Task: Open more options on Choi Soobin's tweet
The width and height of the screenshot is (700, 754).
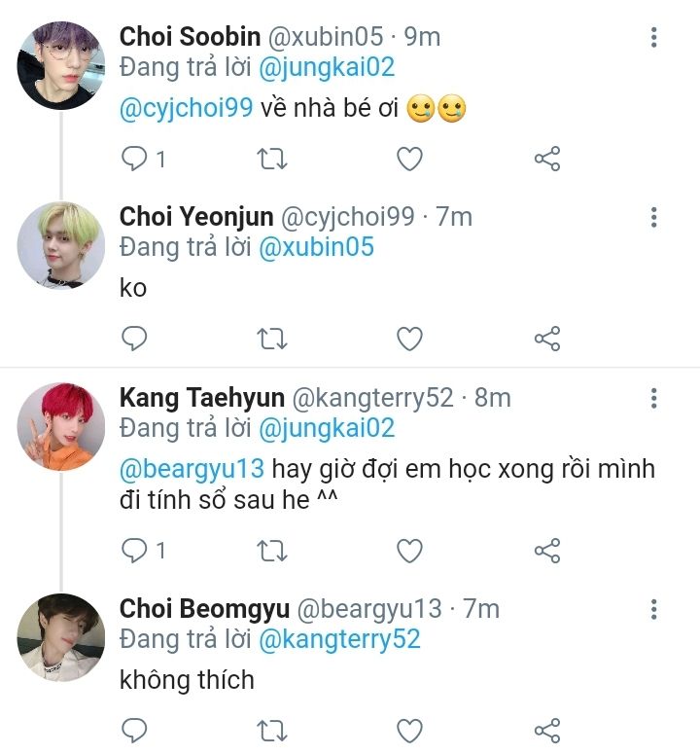Action: tap(653, 37)
